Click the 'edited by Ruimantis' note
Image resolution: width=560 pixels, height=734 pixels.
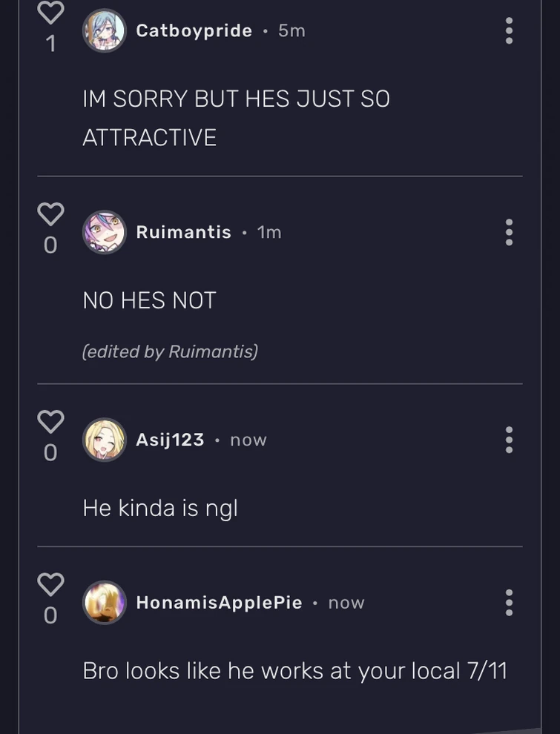(170, 351)
